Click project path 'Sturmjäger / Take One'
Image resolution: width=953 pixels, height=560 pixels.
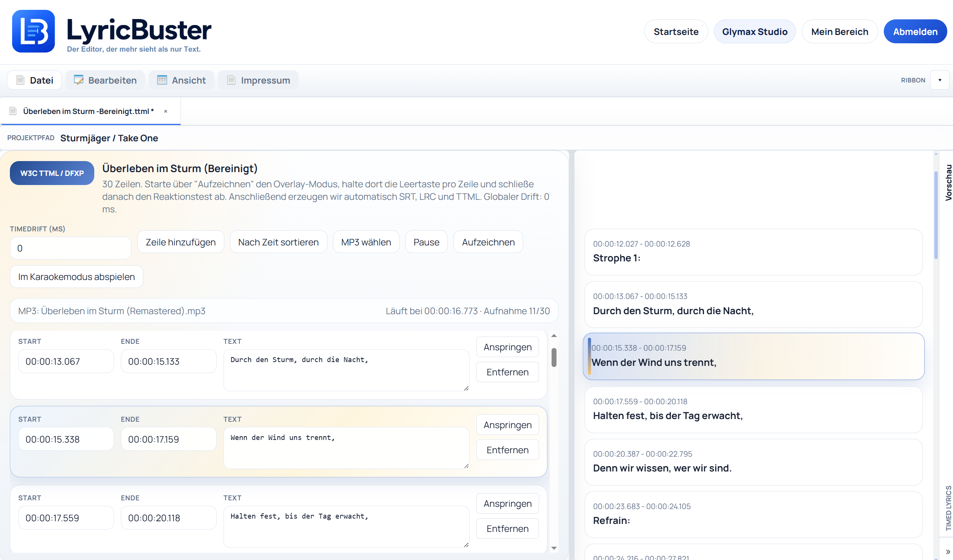coord(109,138)
